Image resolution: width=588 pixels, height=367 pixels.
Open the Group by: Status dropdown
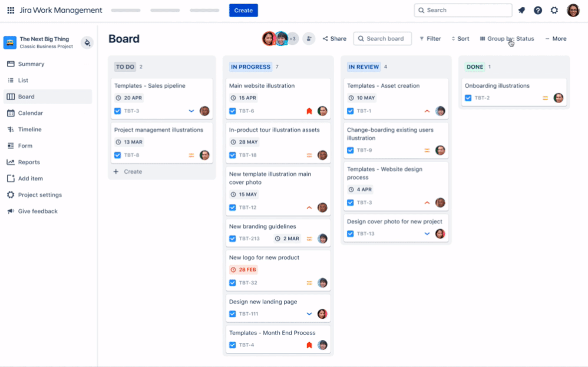point(507,38)
